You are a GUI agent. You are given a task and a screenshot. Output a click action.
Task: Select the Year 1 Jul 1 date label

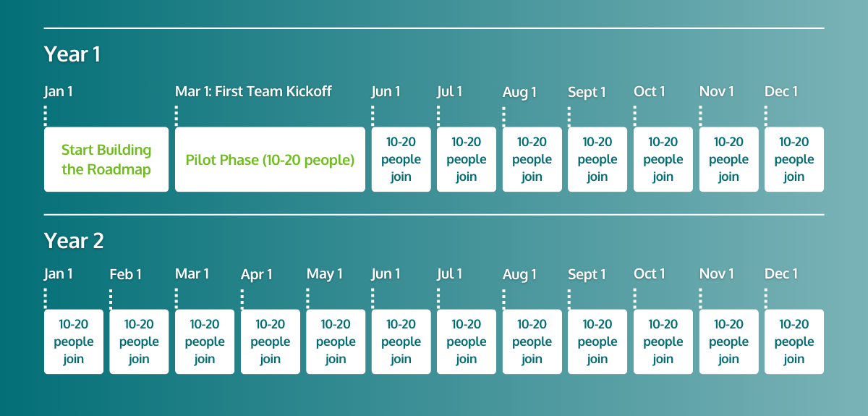click(450, 92)
